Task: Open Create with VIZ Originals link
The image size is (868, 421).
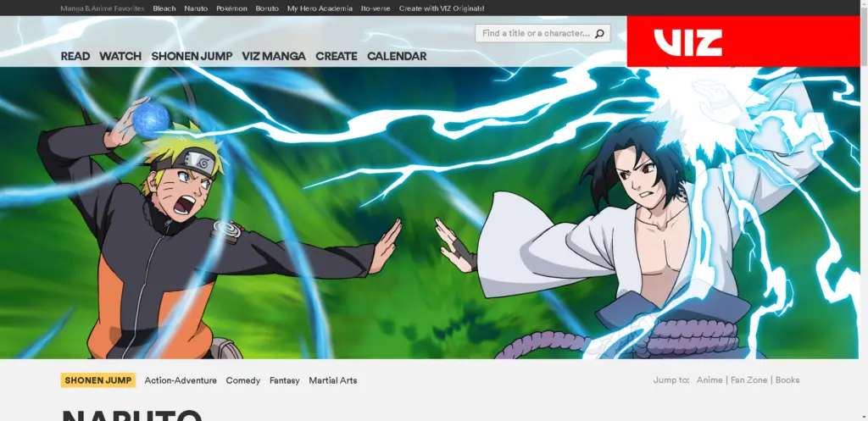Action: tap(442, 8)
